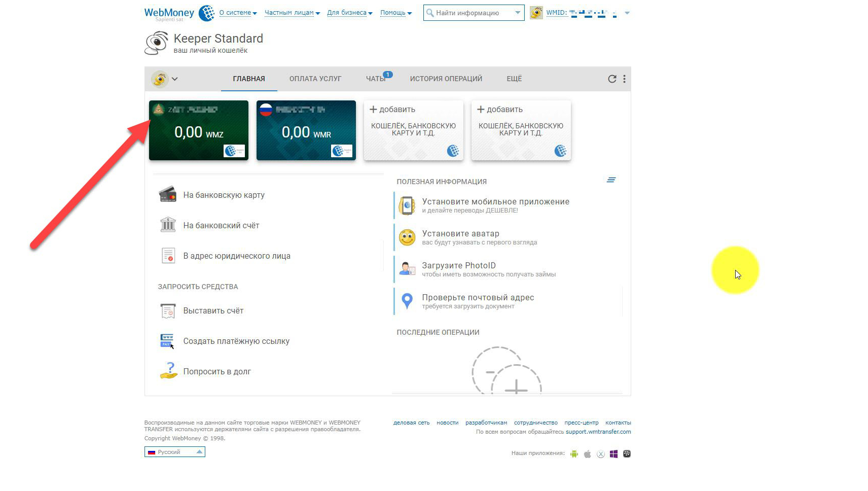Viewport: 868px width, 491px height.
Task: Select the WMZ wallet card
Action: pos(199,130)
